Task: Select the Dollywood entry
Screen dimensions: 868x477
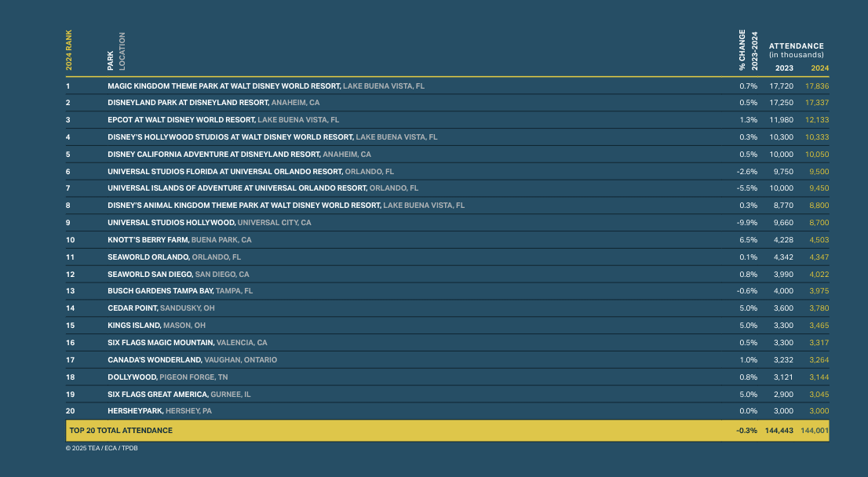Action: coord(133,377)
